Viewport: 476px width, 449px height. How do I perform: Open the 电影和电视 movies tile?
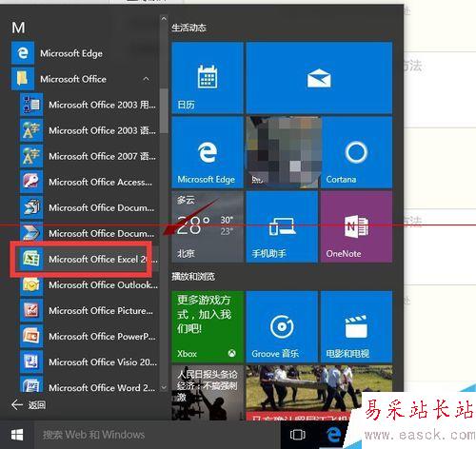(357, 326)
